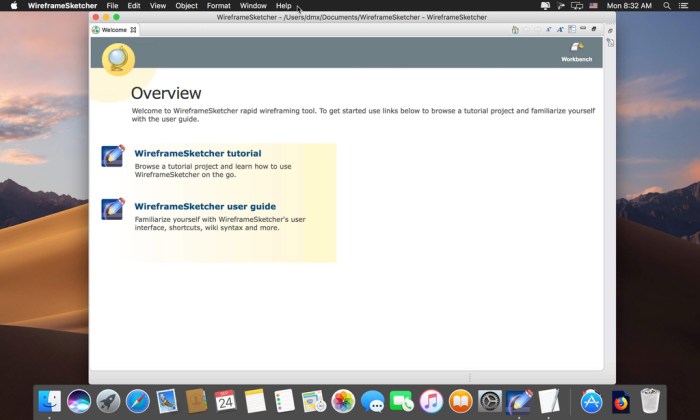The height and width of the screenshot is (420, 700).
Task: Click WireframeSketcher icon in the Dock
Action: click(x=519, y=401)
